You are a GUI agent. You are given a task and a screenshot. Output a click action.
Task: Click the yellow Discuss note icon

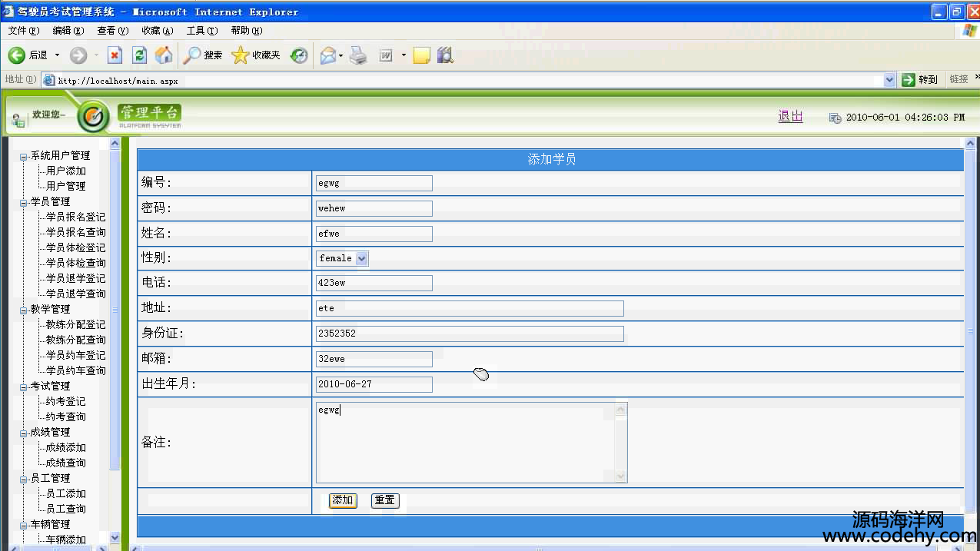(x=421, y=55)
